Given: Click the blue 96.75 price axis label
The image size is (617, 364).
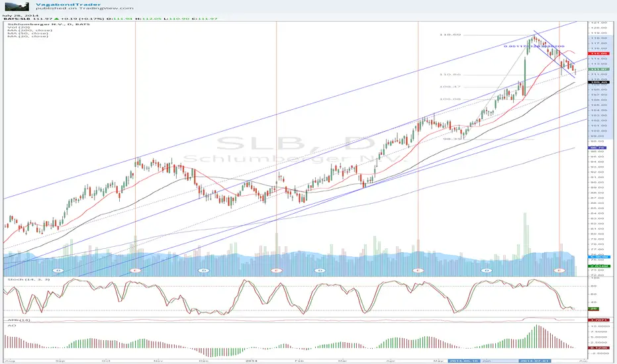Looking at the screenshot, I should (597, 148).
